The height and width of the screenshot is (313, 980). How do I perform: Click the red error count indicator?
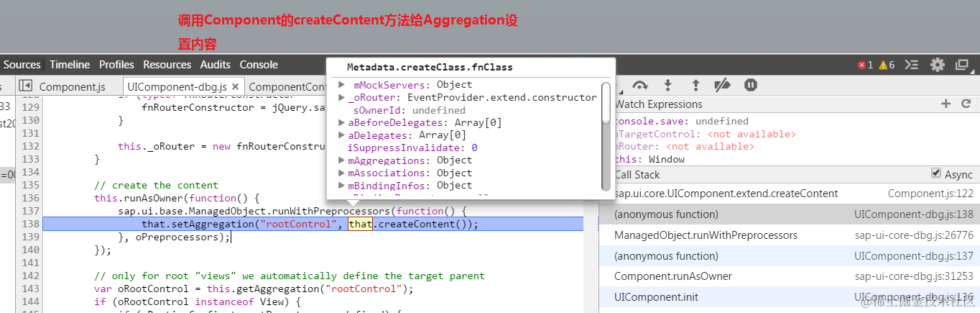pyautogui.click(x=865, y=65)
